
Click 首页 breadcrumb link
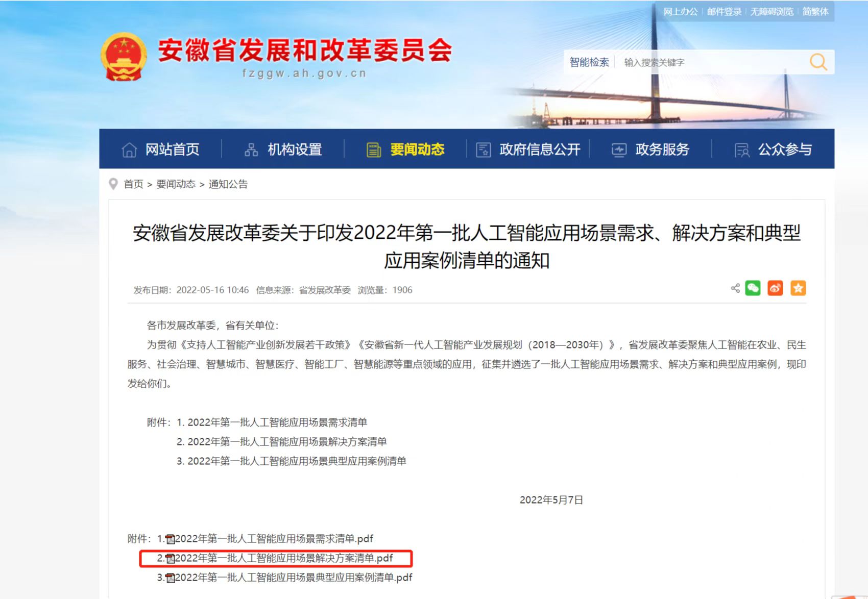[x=133, y=184]
